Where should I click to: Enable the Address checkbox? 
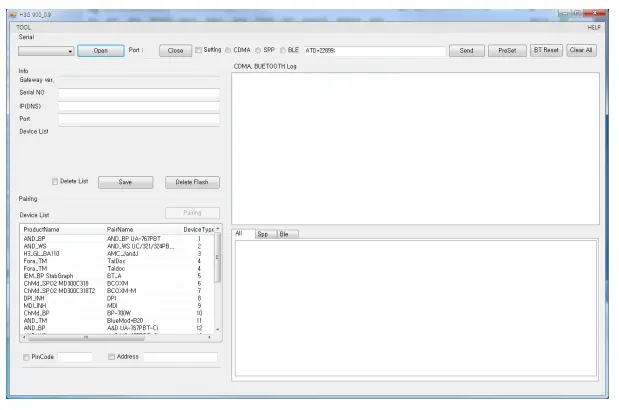[111, 357]
